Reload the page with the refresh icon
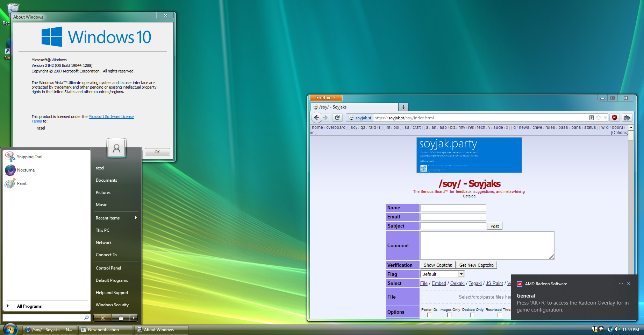 pyautogui.click(x=337, y=118)
